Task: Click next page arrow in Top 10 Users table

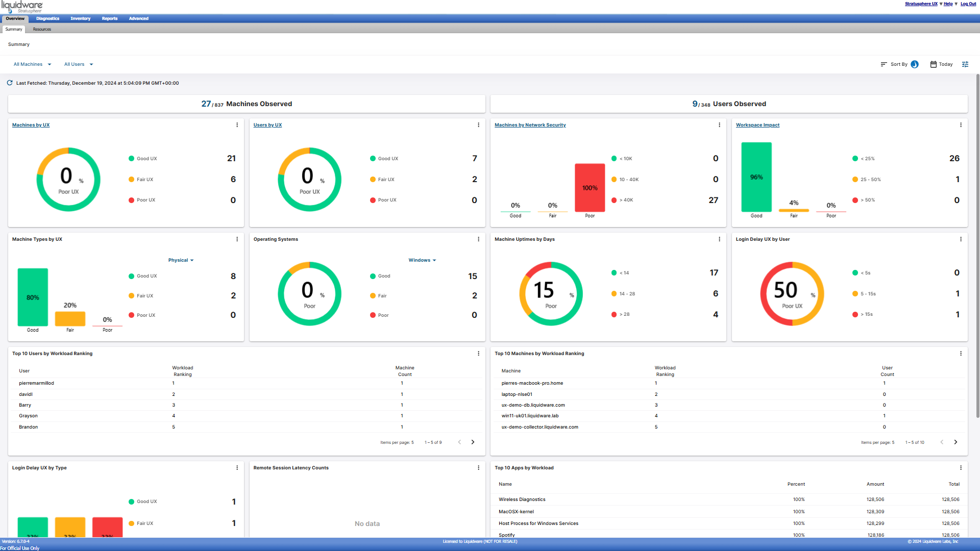Action: [473, 442]
